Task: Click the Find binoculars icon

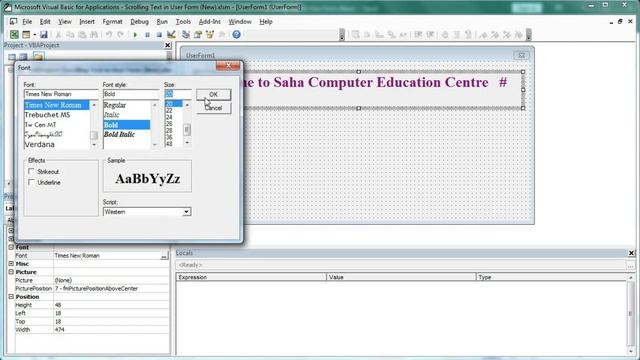Action: pos(94,35)
